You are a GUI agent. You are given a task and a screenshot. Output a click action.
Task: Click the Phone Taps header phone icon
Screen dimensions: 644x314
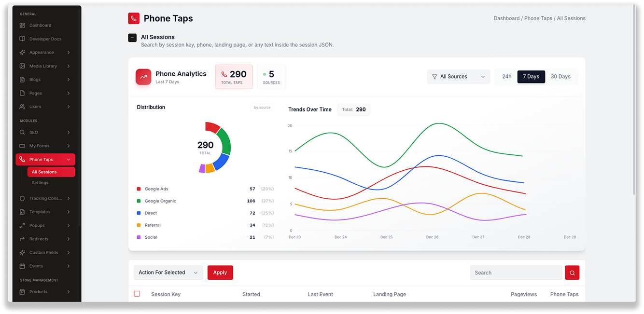[x=134, y=18]
